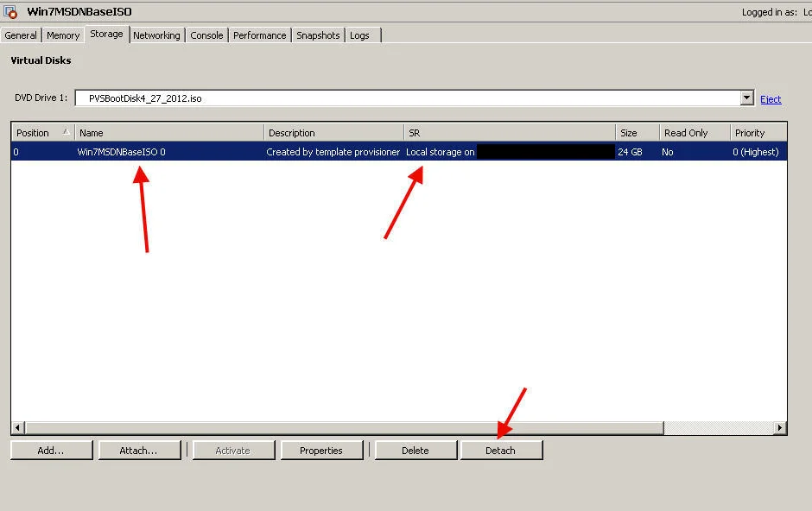812x511 pixels.
Task: Open the Networking tab
Action: pos(156,35)
